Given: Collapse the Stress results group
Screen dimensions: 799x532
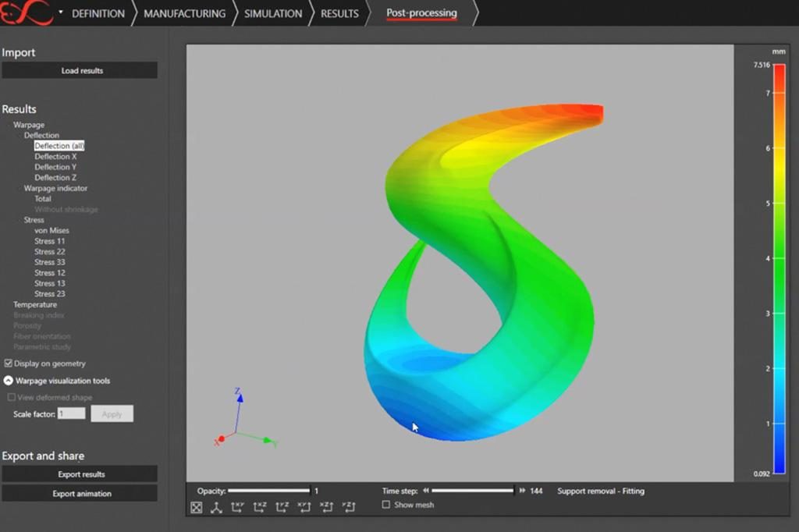Looking at the screenshot, I should coord(20,220).
